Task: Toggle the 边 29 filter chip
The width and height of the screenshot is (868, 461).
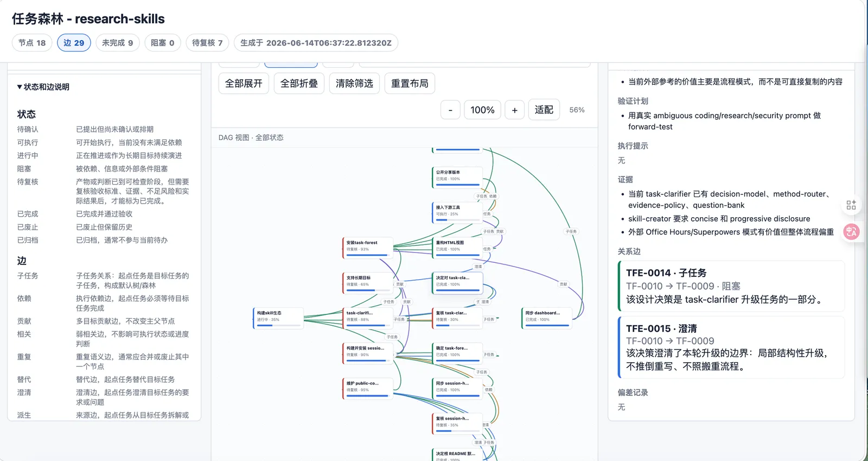Action: 74,43
